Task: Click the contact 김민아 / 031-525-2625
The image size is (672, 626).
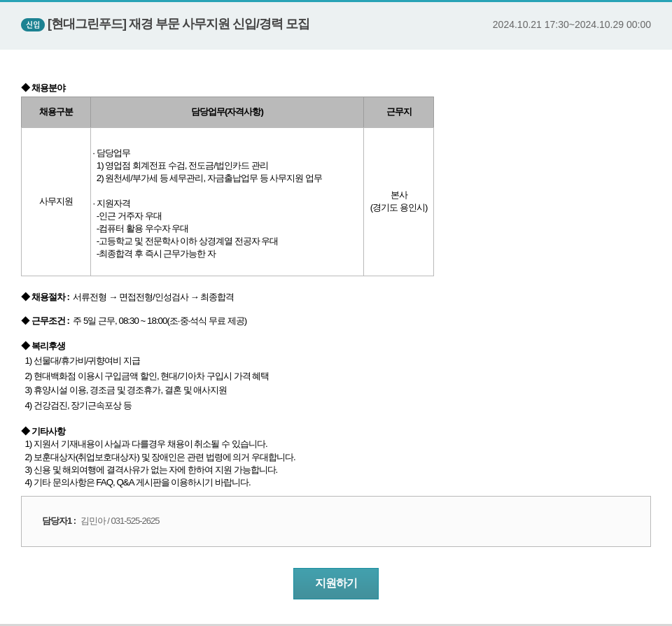Action: [120, 520]
